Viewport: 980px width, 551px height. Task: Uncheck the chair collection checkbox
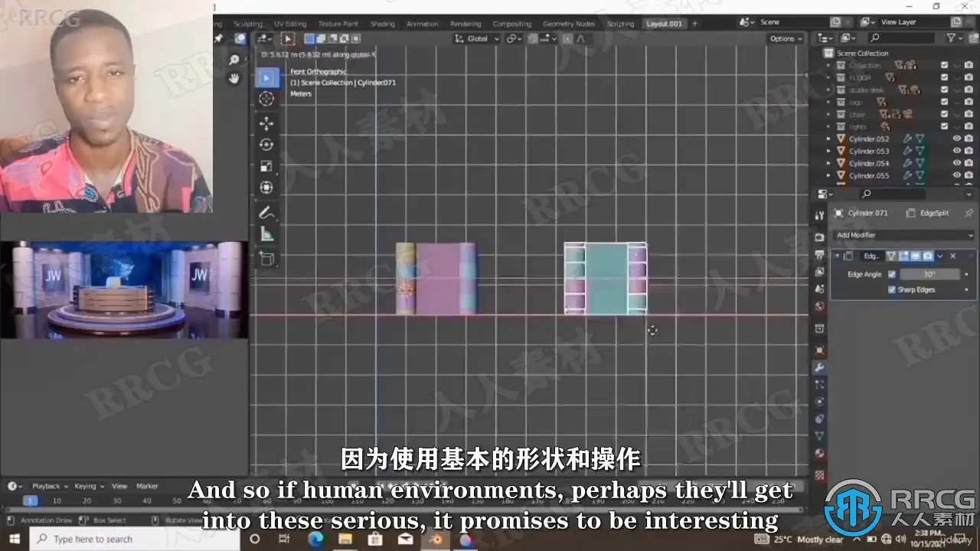point(944,114)
